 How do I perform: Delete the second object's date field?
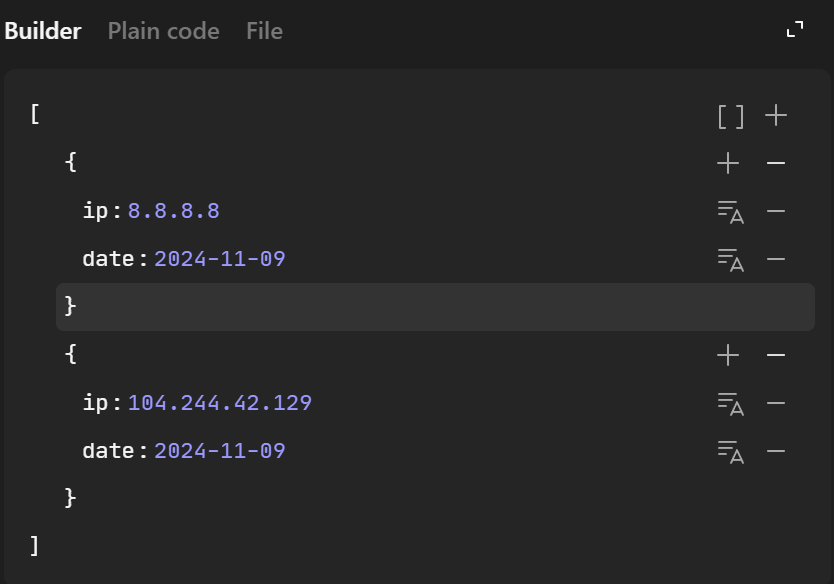(776, 451)
